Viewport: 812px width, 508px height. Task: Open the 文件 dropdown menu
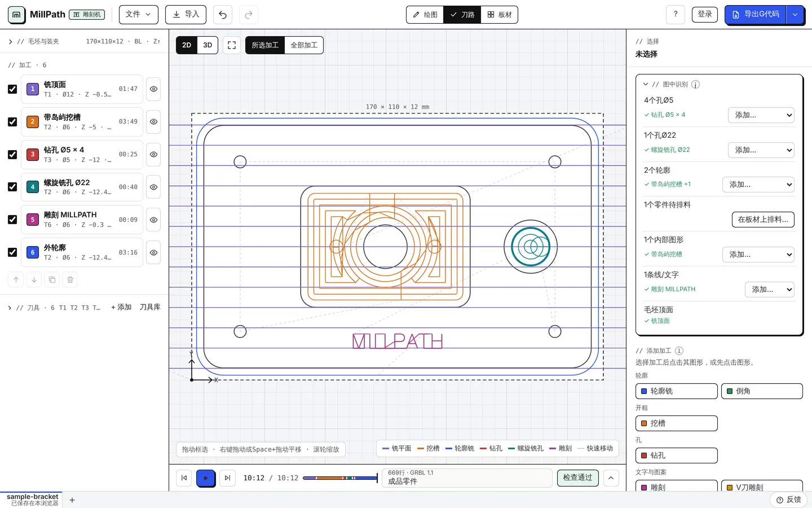139,15
